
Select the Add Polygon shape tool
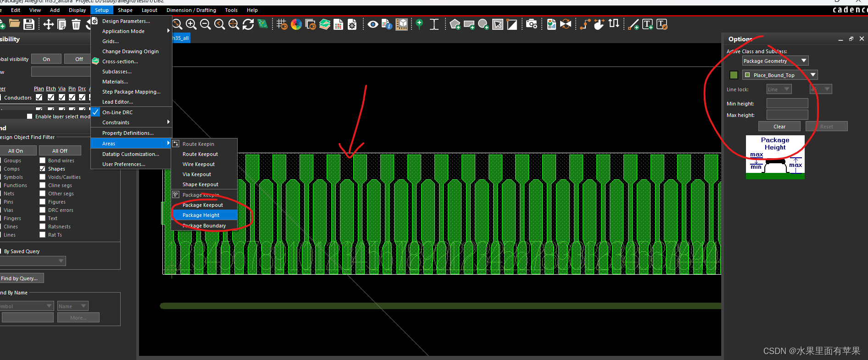pos(455,24)
